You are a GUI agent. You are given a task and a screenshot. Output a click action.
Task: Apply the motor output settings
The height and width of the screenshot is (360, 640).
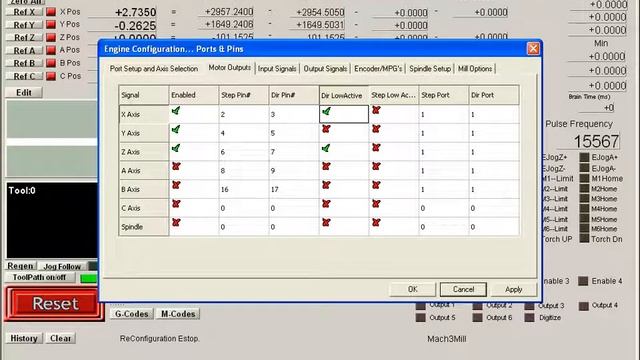pos(513,289)
